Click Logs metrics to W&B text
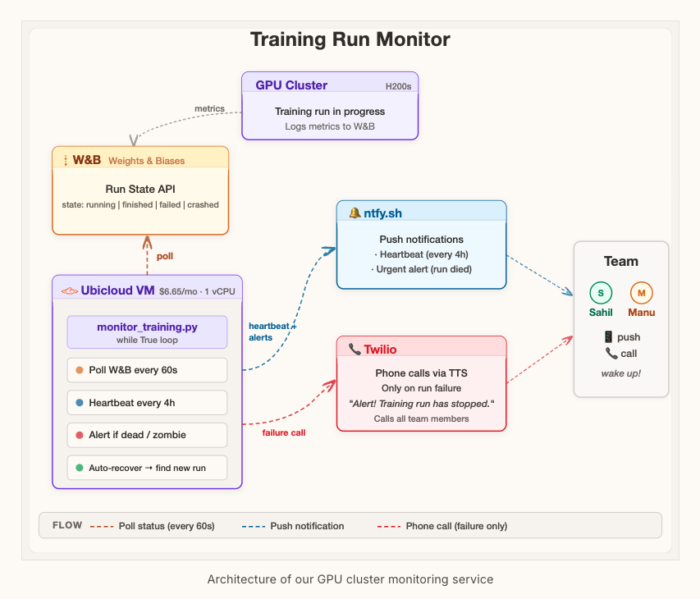700x599 pixels. tap(330, 126)
